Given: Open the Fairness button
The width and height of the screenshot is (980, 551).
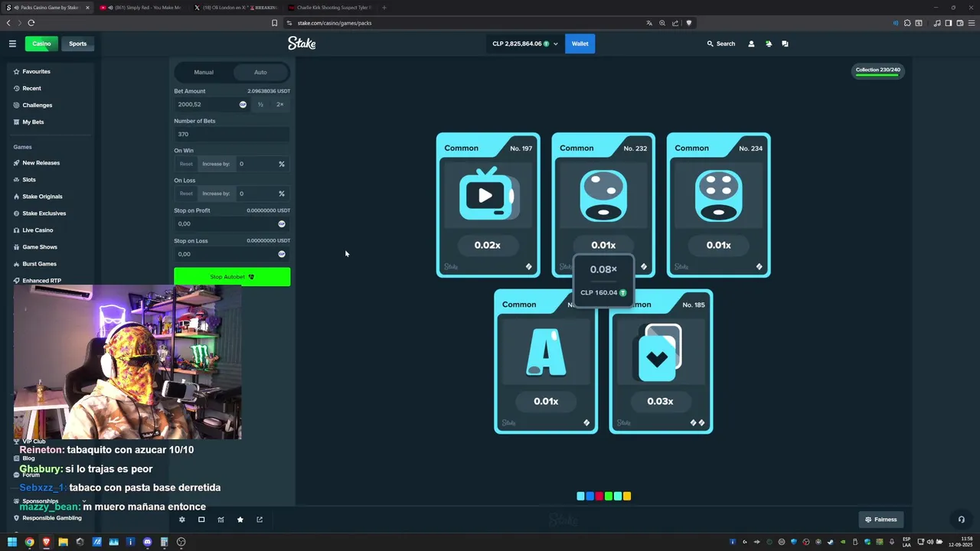Looking at the screenshot, I should coord(881,520).
